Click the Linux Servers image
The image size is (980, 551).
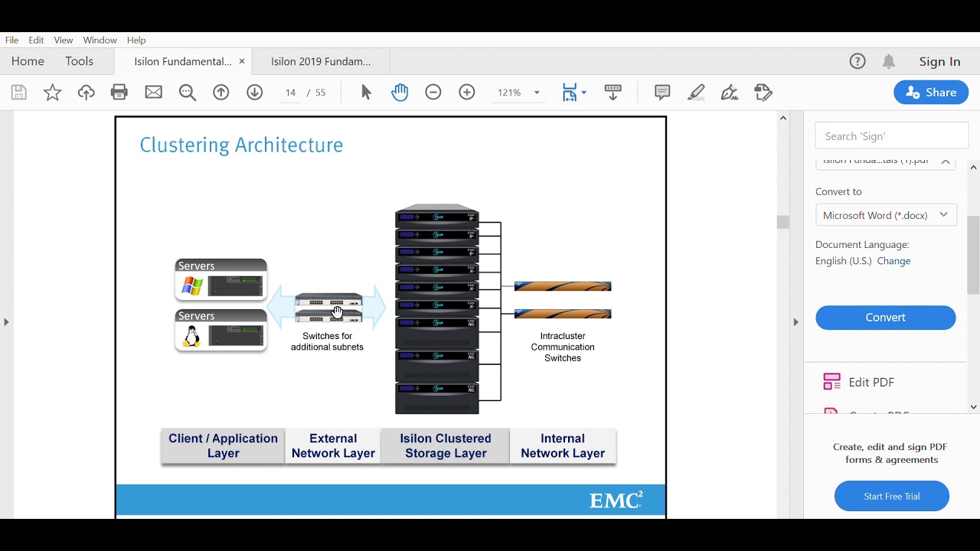(x=220, y=331)
